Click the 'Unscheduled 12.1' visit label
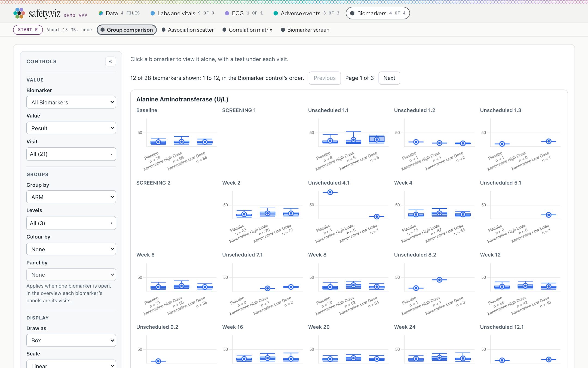 [502, 327]
